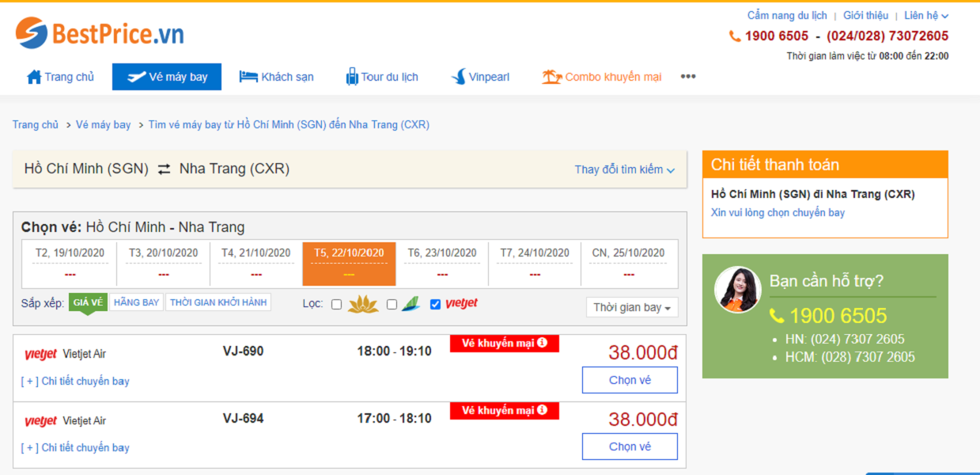
Task: Click the Tìm vé máy bay breadcrumb
Action: point(289,124)
